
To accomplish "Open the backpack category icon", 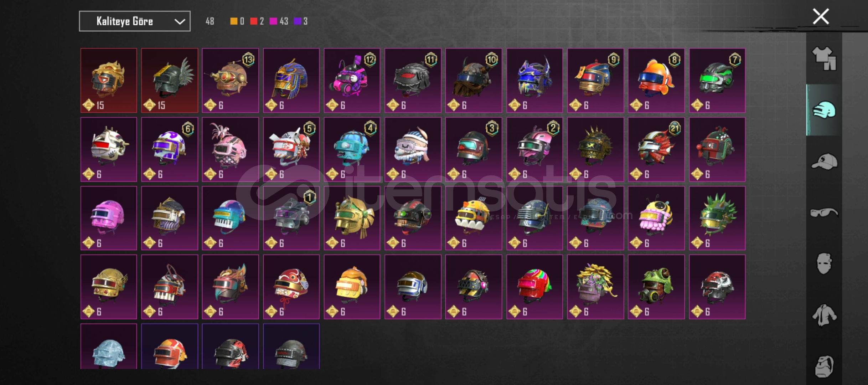I will [824, 366].
